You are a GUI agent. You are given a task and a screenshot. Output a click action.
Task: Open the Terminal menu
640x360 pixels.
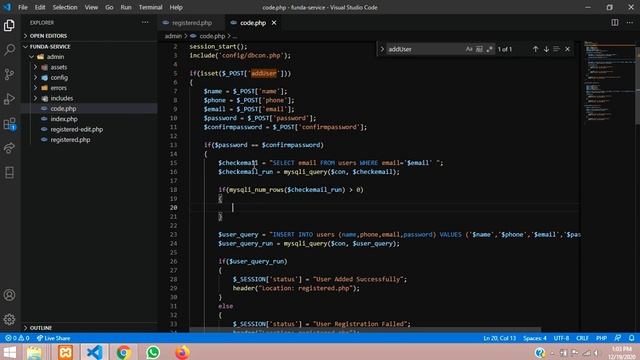click(x=150, y=7)
